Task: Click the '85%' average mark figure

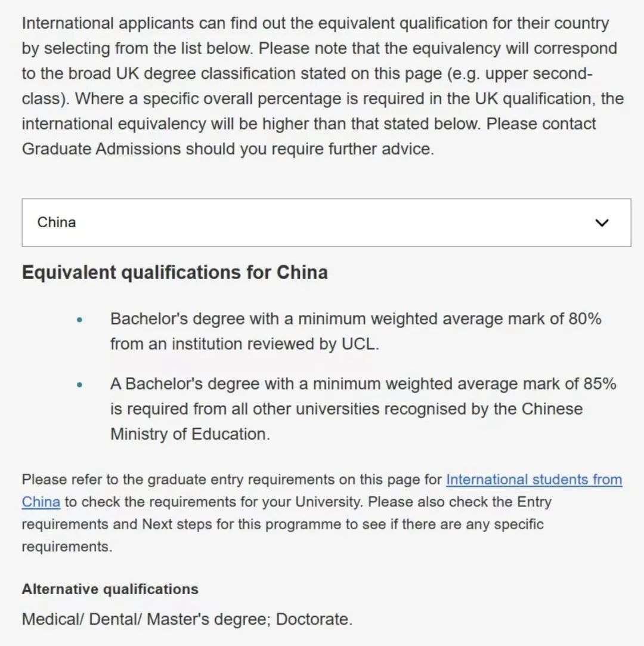Action: pos(599,384)
